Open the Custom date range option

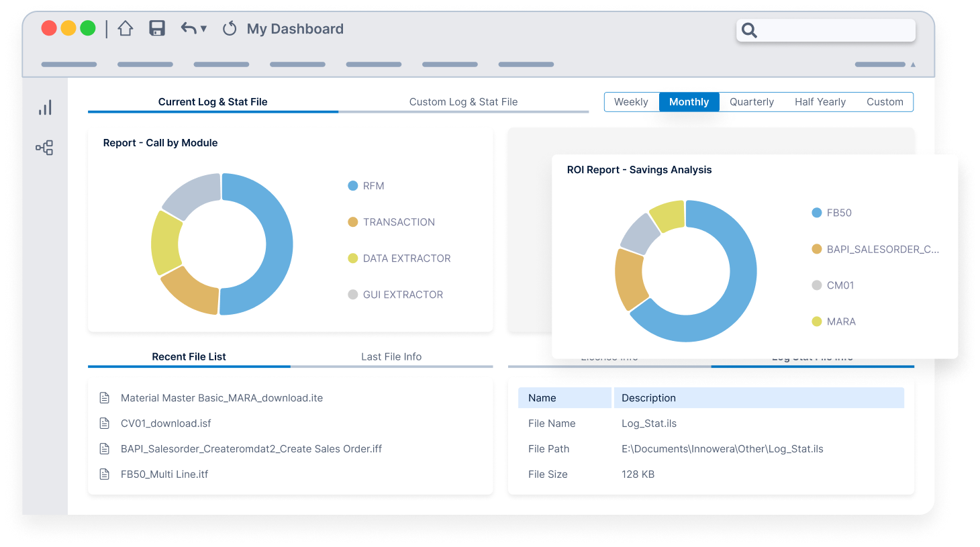point(885,101)
